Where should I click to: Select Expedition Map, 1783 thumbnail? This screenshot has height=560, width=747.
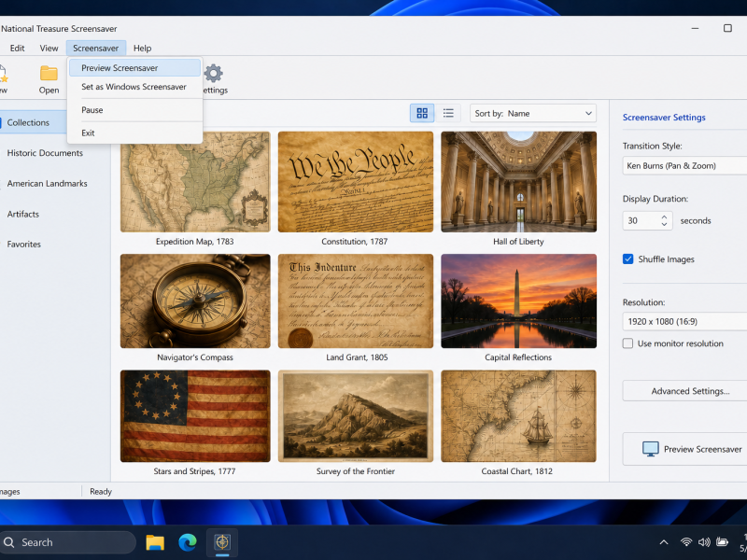coord(195,182)
